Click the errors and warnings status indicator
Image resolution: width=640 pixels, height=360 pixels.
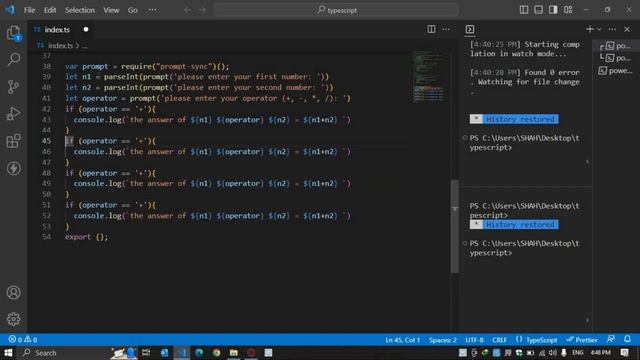(23, 339)
